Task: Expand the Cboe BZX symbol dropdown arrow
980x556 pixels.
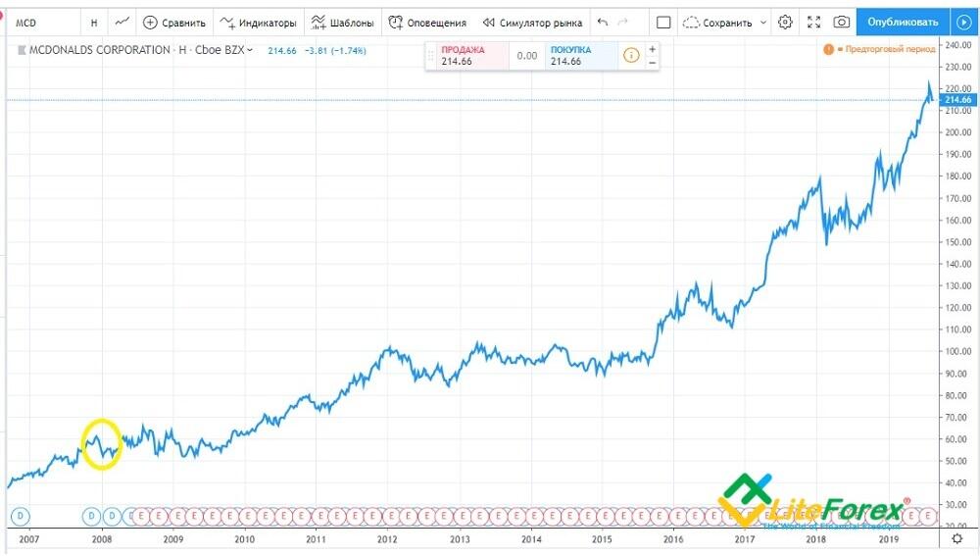Action: (250, 50)
